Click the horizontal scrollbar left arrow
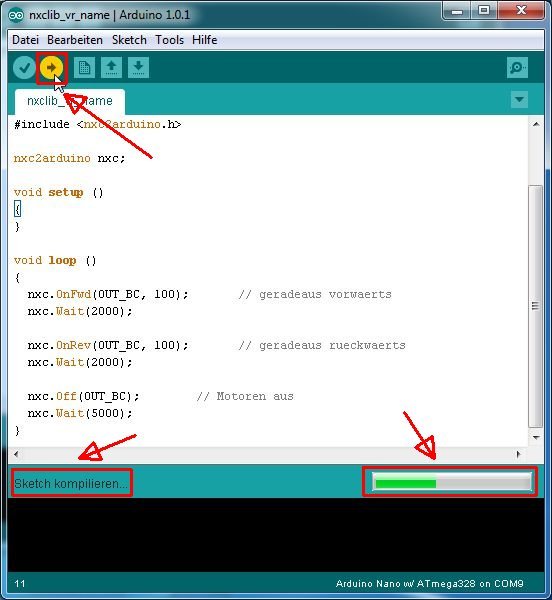Screen dimensions: 552x600 pos(16,454)
